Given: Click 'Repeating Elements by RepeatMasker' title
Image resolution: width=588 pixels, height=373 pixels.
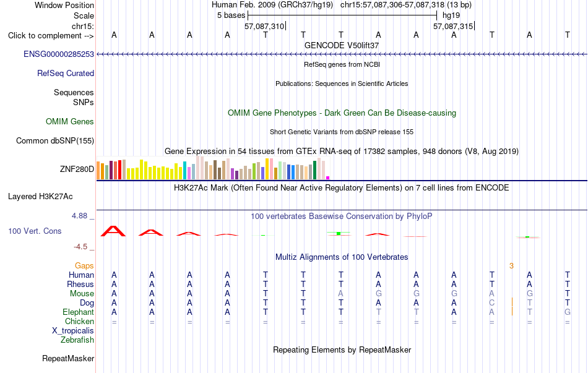Looking at the screenshot, I should [342, 349].
